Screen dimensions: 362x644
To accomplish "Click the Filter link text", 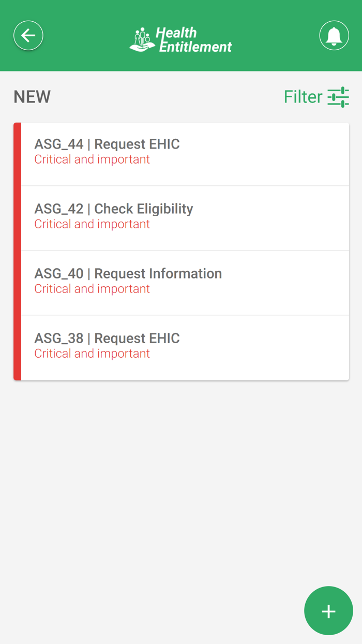I will pos(304,97).
